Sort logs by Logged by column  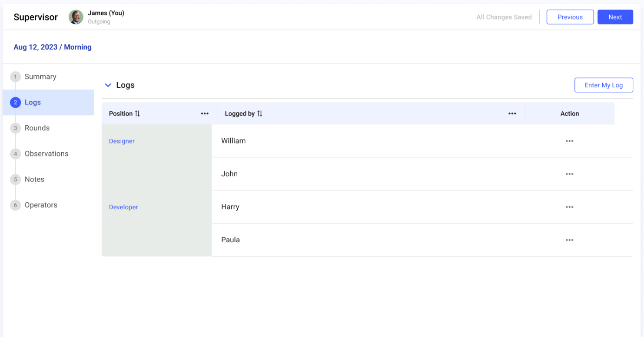pos(259,113)
